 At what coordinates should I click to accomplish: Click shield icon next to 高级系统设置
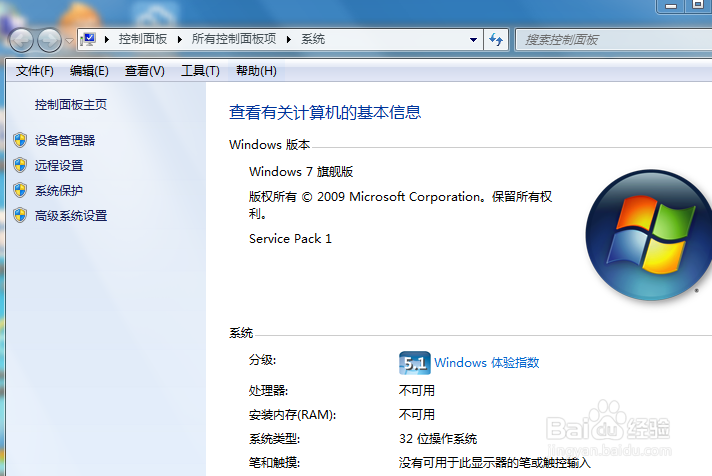click(20, 215)
